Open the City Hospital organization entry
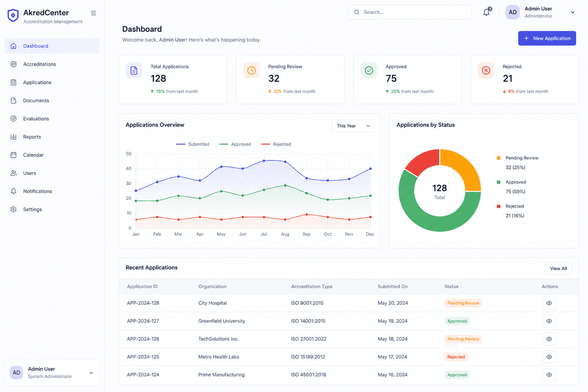Viewport: 588px width, 392px height. [212, 303]
